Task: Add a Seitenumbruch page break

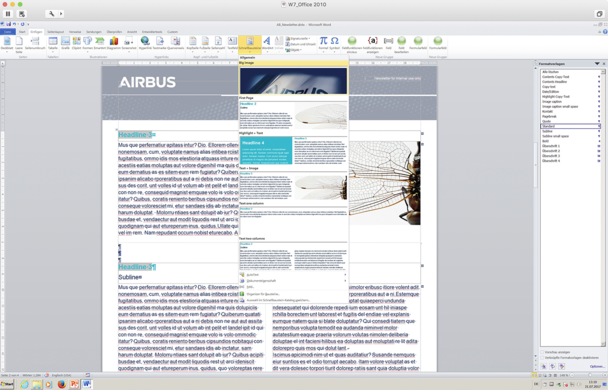Action: 35,43
